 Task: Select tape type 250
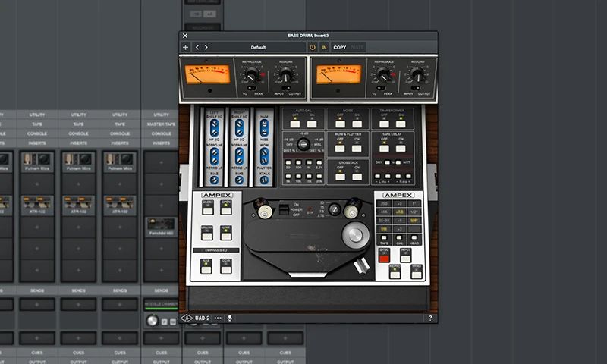tap(384, 203)
